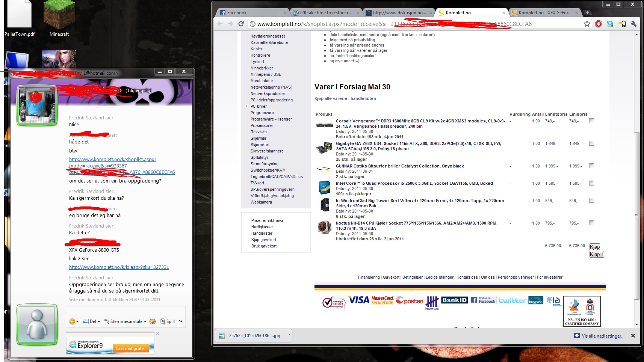Image resolution: width=644 pixels, height=362 pixels.
Task: Click the Posten logo in footer
Action: 410,301
